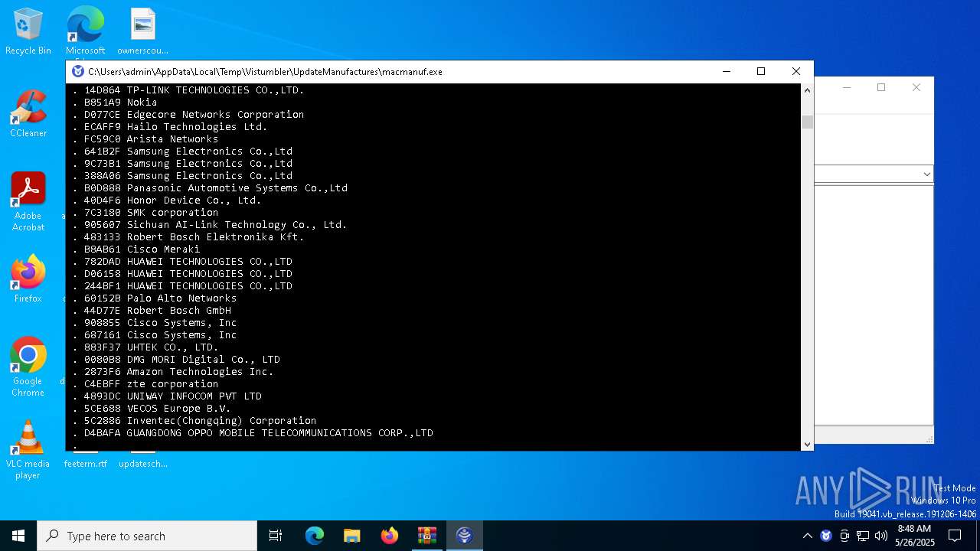980x551 pixels.
Task: Open Edge from the taskbar
Action: point(315,536)
